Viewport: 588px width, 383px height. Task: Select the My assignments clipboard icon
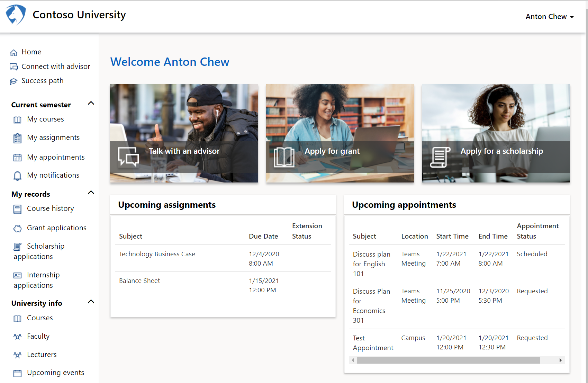[17, 138]
